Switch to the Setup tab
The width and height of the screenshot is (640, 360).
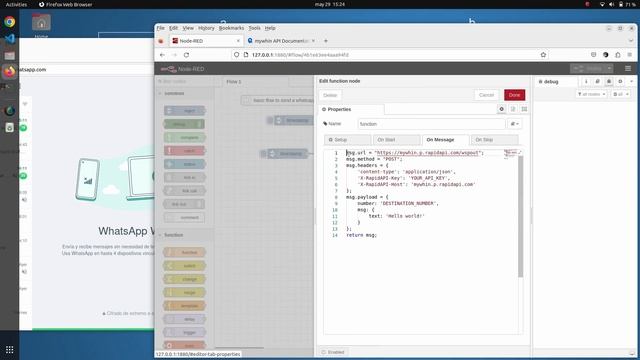(x=347, y=140)
